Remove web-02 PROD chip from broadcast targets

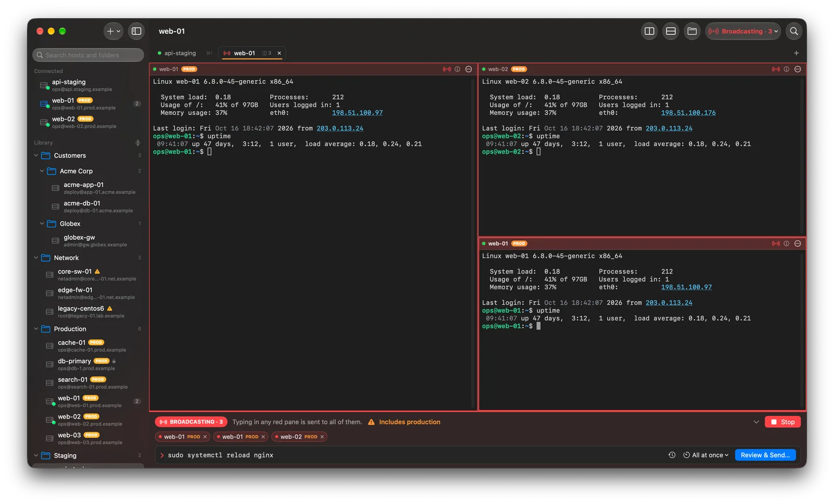(x=322, y=437)
